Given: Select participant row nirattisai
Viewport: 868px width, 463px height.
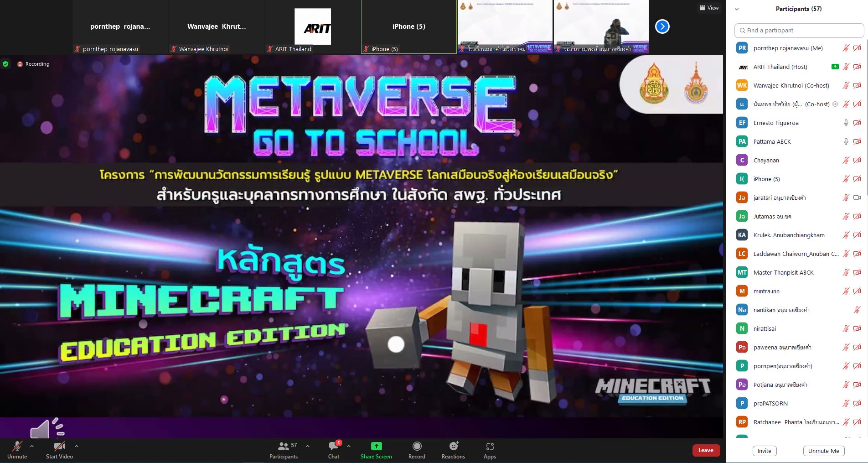Looking at the screenshot, I should pyautogui.click(x=797, y=328).
